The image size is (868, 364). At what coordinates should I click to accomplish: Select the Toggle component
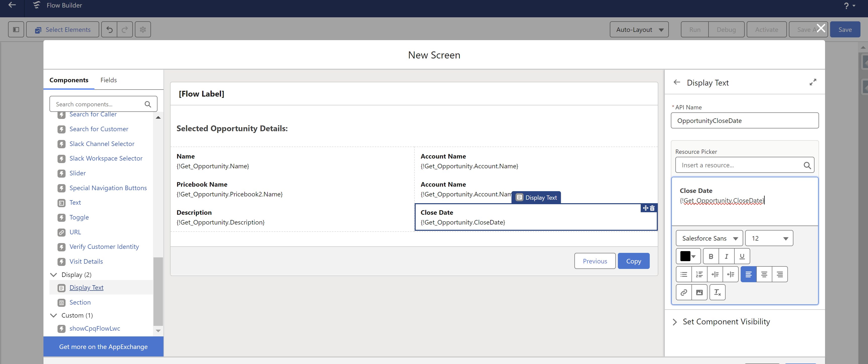click(79, 217)
